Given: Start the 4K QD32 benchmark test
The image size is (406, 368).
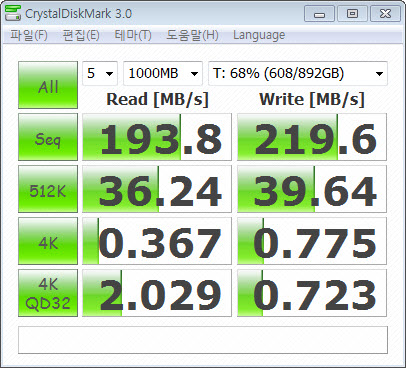Looking at the screenshot, I should point(48,293).
